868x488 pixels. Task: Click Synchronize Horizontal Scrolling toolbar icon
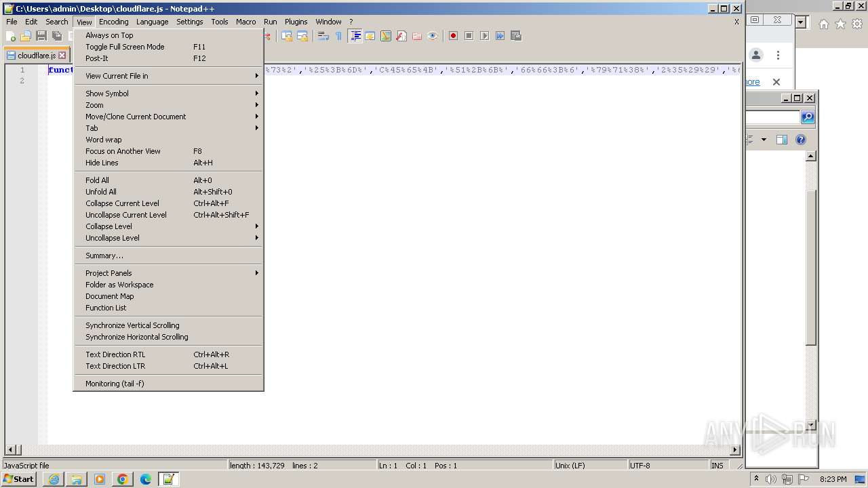pyautogui.click(x=302, y=36)
